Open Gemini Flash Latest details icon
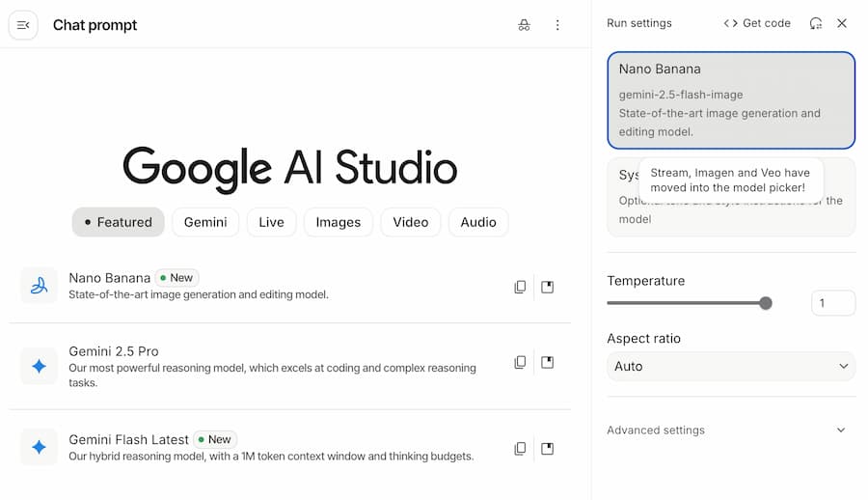 click(548, 448)
